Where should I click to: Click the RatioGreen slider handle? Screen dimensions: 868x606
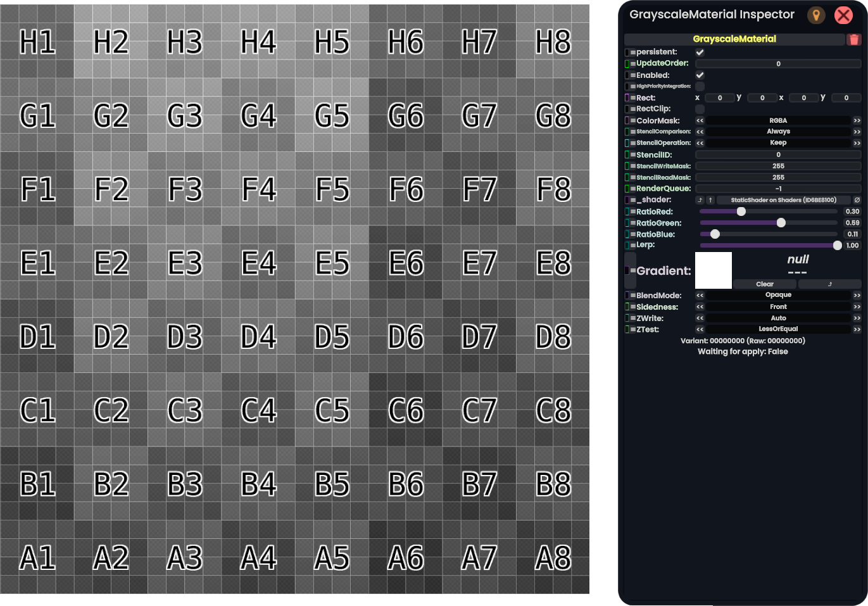[x=781, y=223]
